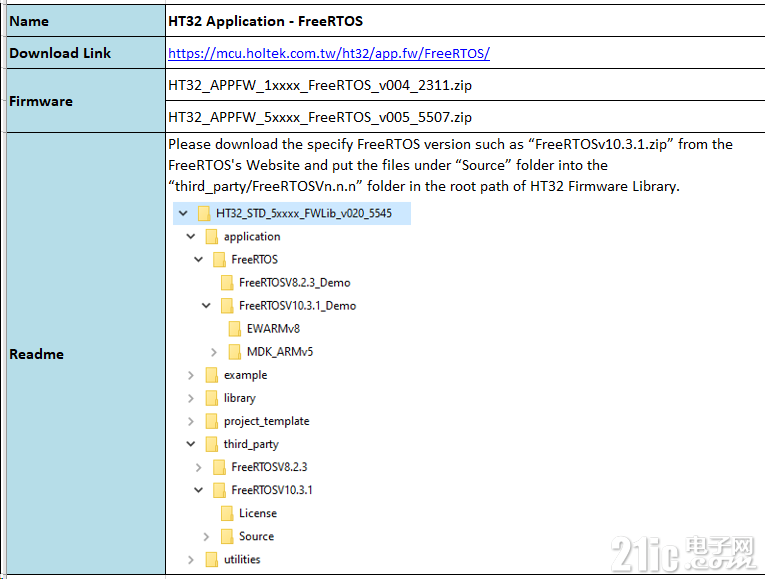Image resolution: width=765 pixels, height=579 pixels.
Task: Click the Source folder icon
Action: [227, 537]
